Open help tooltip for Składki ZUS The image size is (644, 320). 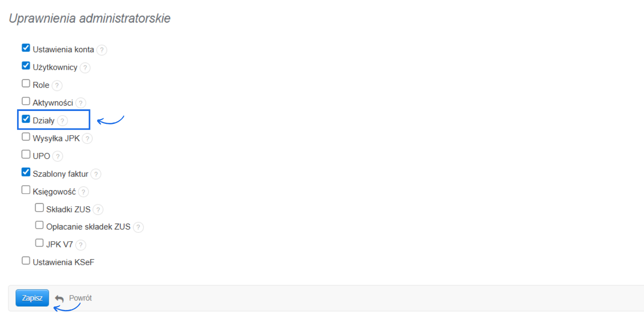coord(98,209)
